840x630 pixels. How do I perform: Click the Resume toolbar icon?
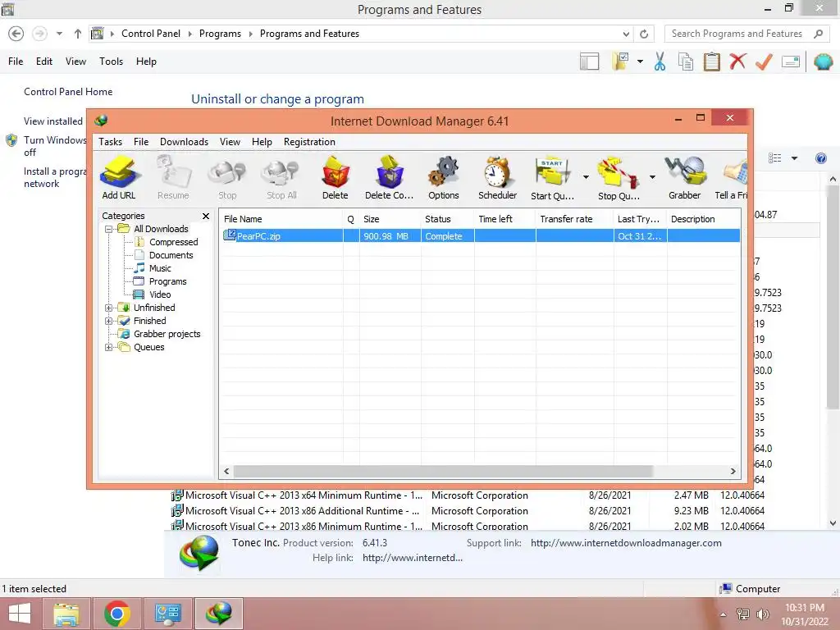click(173, 178)
